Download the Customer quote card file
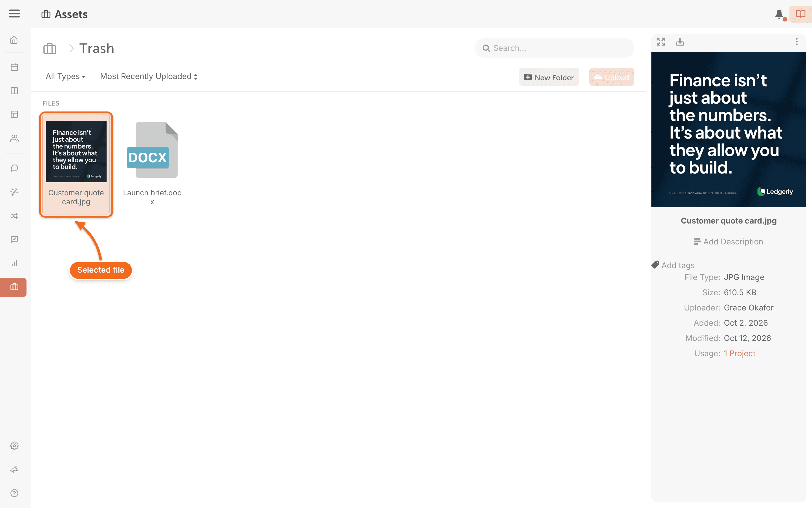The height and width of the screenshot is (508, 812). coord(680,42)
